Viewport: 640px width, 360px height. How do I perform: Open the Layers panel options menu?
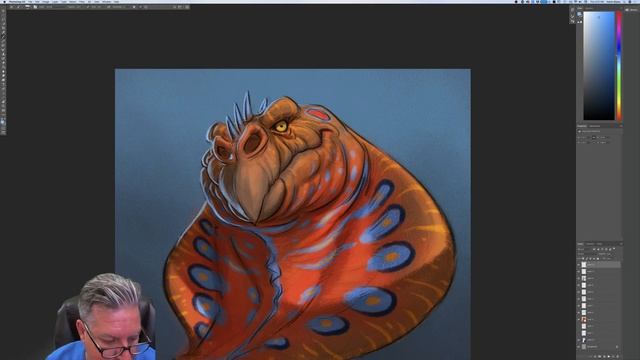coord(620,244)
